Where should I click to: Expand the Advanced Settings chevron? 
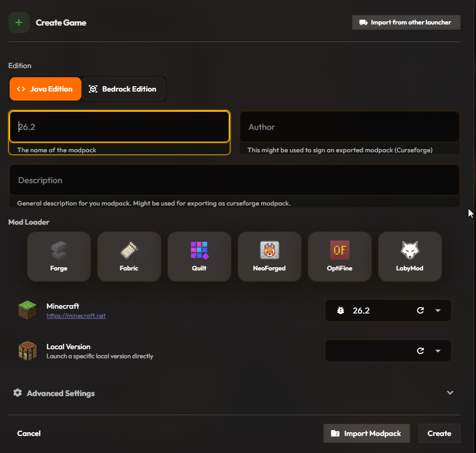point(450,392)
